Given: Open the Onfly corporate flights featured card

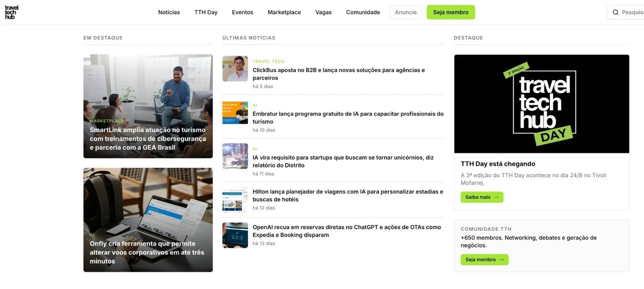Looking at the screenshot, I should point(148,220).
